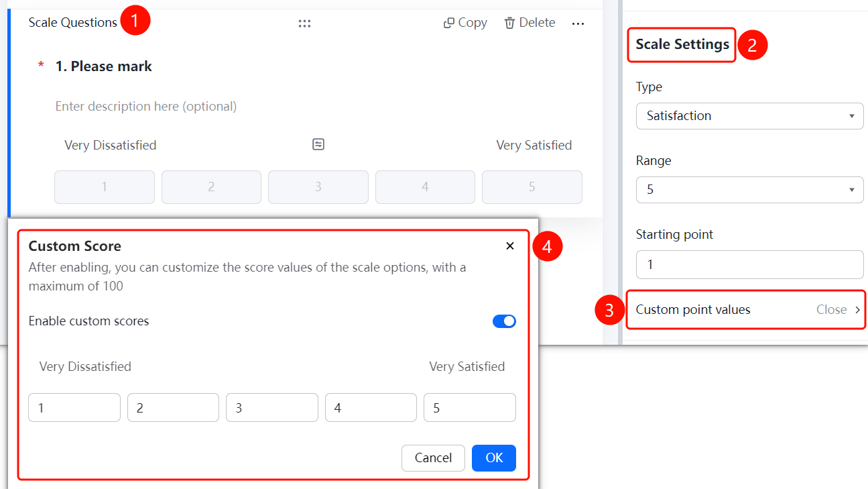Open the Range dropdown showing 5
Viewport: 868px width, 489px height.
[x=749, y=190]
